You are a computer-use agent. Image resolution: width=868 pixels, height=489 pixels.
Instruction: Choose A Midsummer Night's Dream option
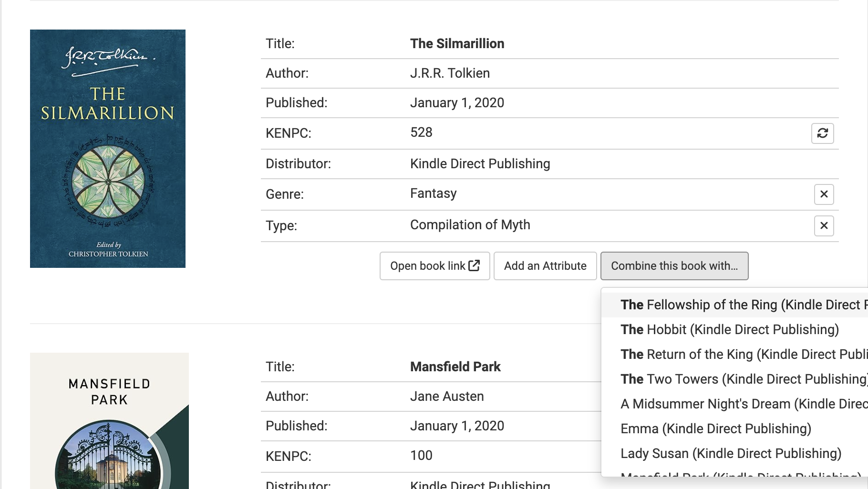[x=734, y=404]
